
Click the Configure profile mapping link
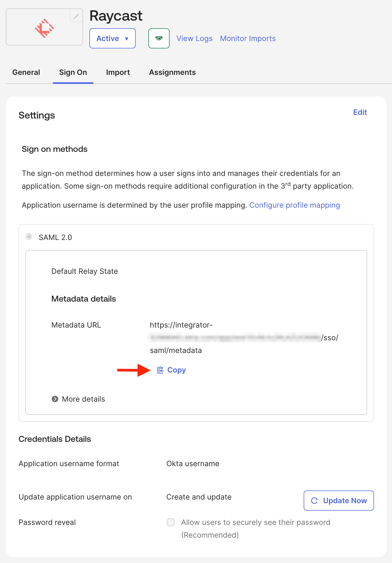pyautogui.click(x=295, y=205)
